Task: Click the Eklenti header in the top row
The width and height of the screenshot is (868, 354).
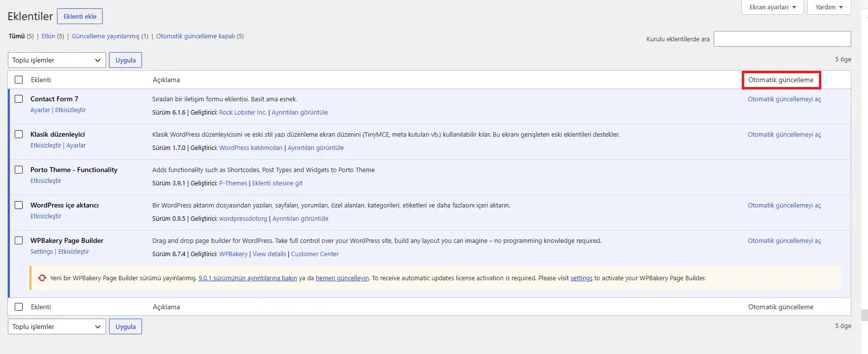Action: coord(41,80)
